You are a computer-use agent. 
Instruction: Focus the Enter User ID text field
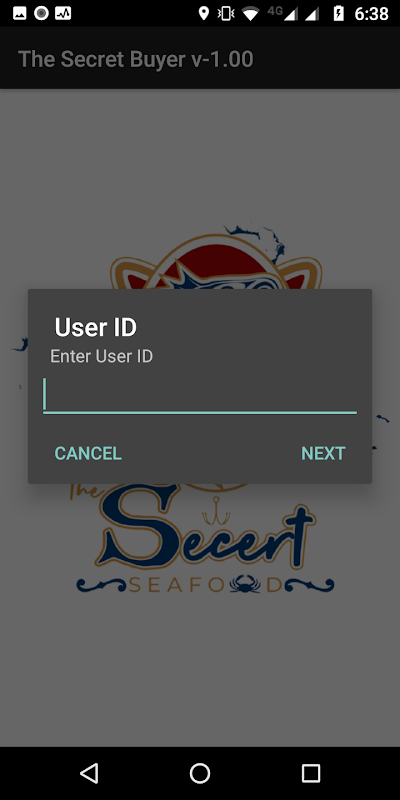click(x=200, y=395)
